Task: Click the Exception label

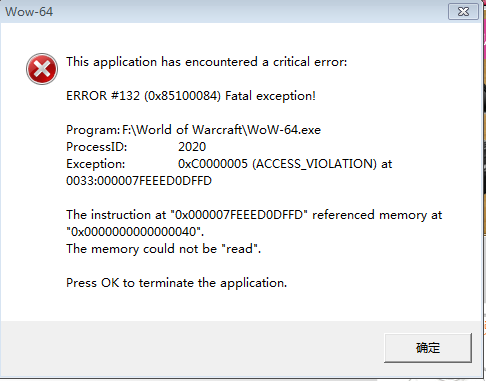Action: (96, 164)
